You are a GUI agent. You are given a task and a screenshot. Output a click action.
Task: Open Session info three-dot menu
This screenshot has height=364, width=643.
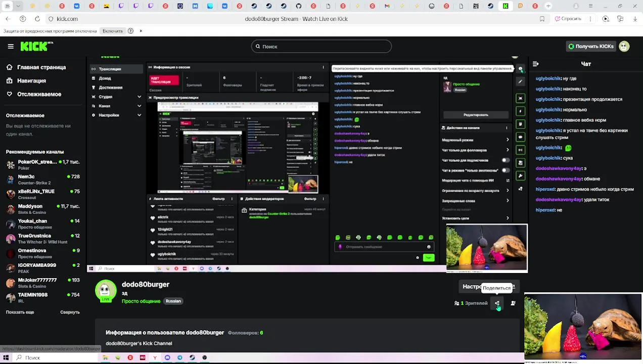click(x=324, y=67)
